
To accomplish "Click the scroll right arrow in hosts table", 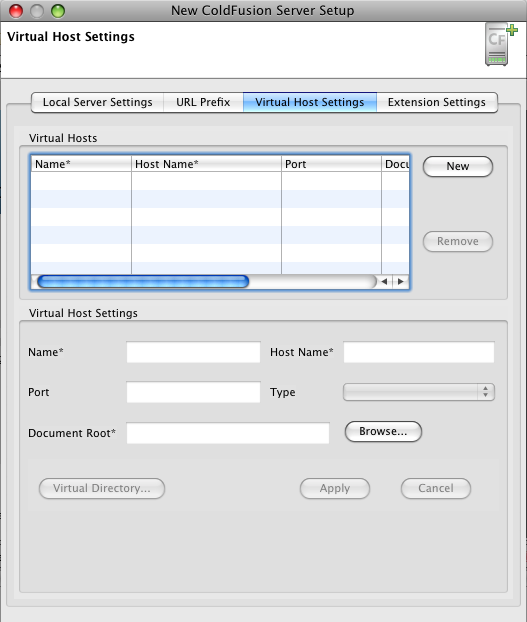I will tap(401, 282).
